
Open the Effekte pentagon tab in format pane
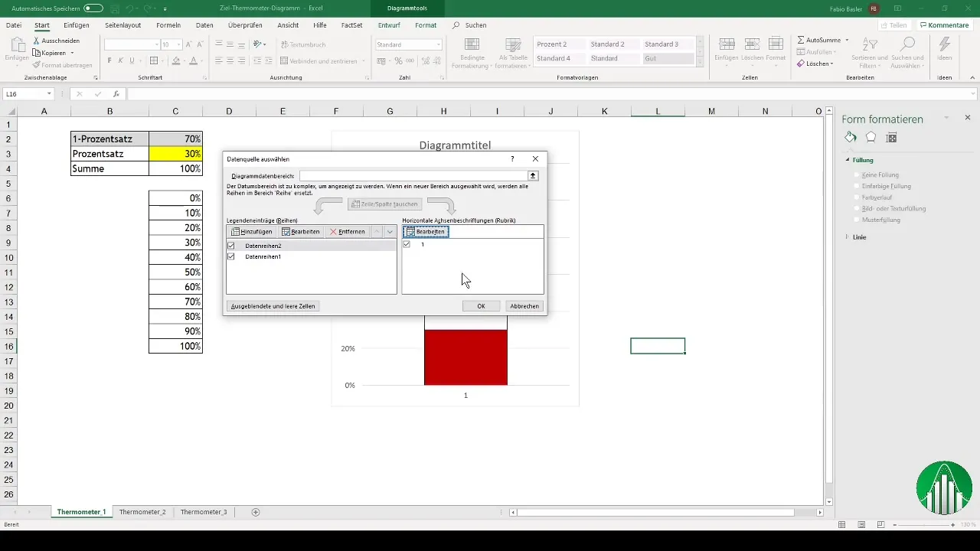tap(871, 137)
